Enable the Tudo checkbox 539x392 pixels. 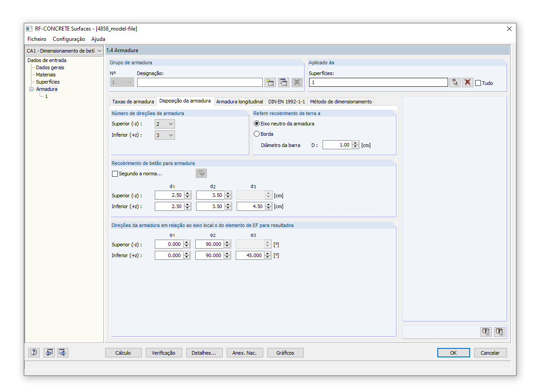[478, 83]
